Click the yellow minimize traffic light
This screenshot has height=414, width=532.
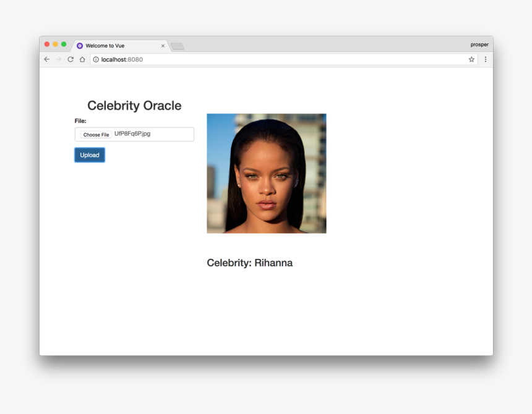[x=54, y=44]
